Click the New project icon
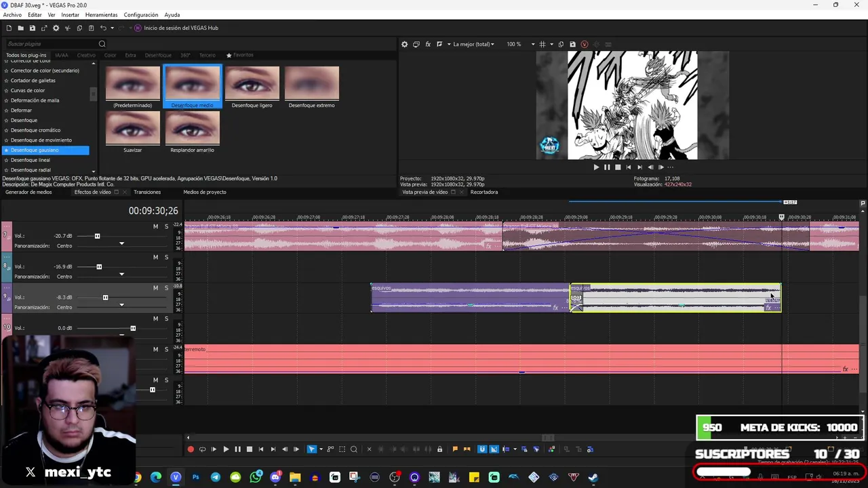 9,28
